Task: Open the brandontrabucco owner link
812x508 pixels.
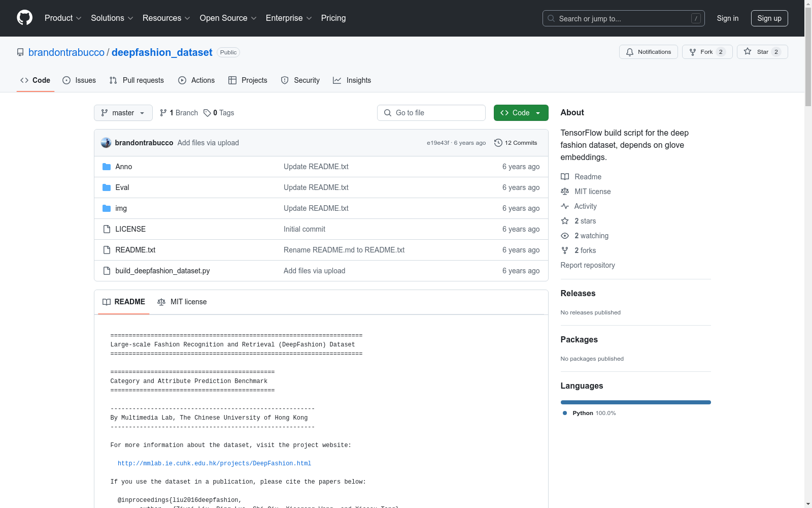Action: tap(66, 52)
